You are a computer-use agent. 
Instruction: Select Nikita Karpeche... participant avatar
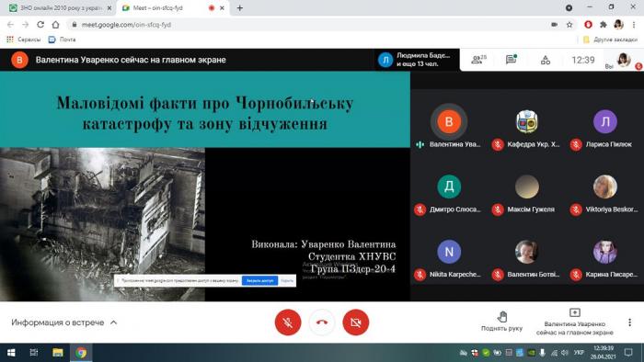pos(449,252)
